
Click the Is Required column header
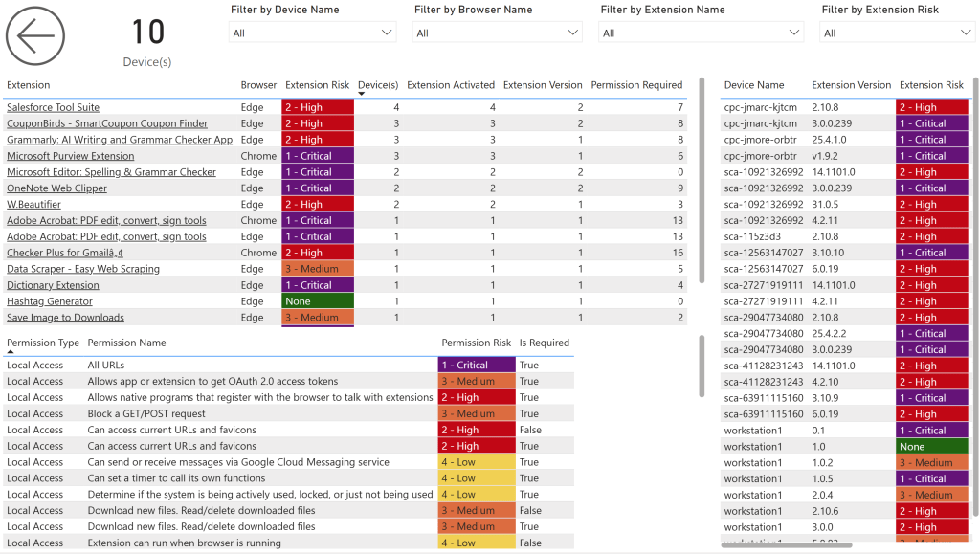click(x=545, y=343)
